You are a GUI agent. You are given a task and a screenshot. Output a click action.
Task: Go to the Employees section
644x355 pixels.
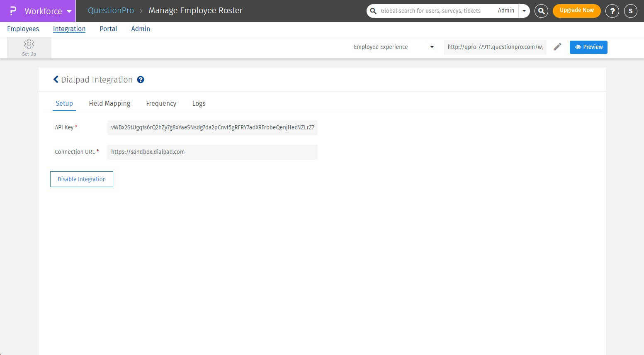[23, 29]
